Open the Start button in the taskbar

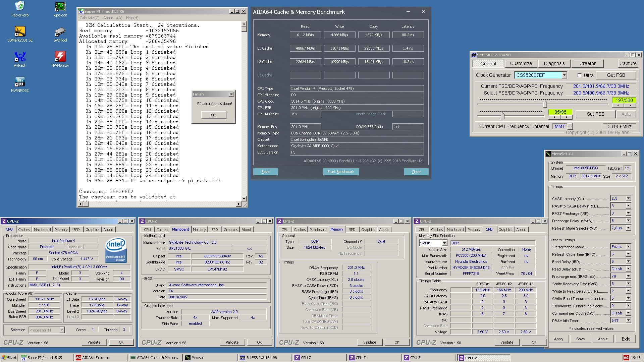[x=9, y=358]
